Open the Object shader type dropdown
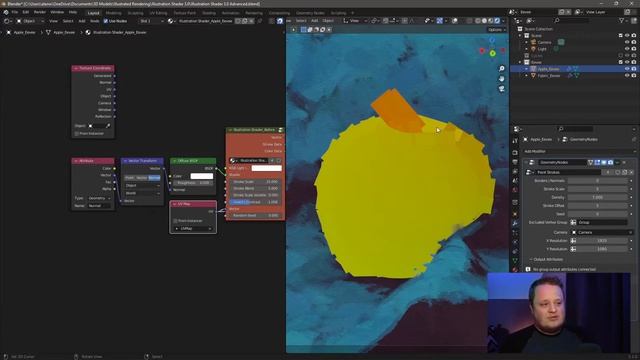The height and width of the screenshot is (360, 640). [30, 21]
